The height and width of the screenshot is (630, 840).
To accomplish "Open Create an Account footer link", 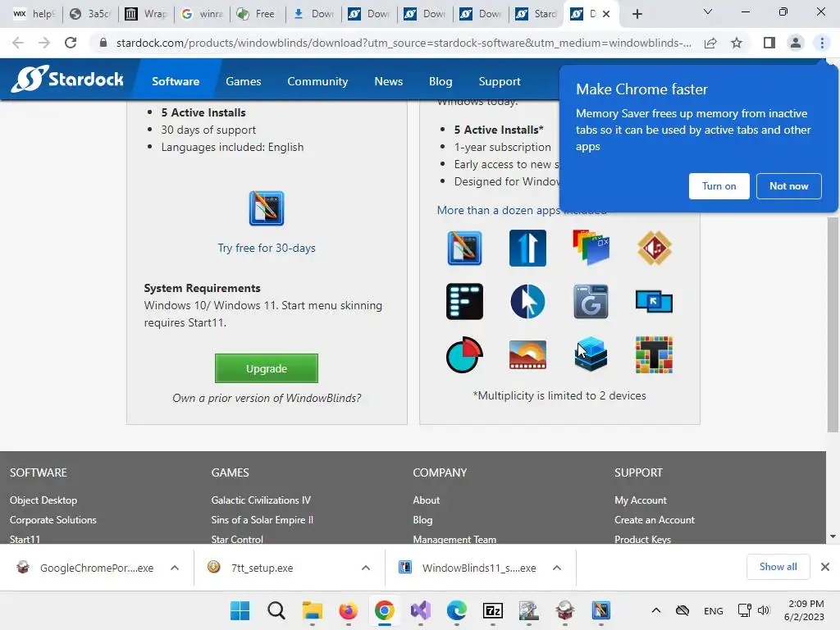I will coord(654,519).
